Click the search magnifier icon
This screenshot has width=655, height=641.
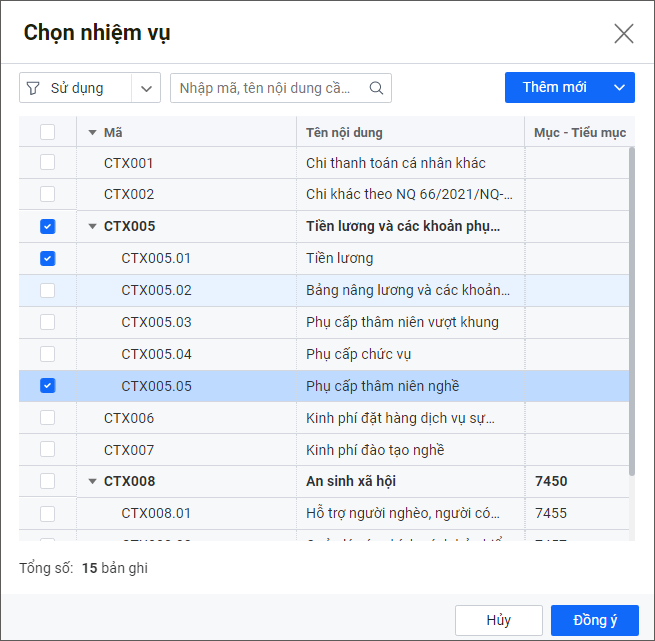377,88
